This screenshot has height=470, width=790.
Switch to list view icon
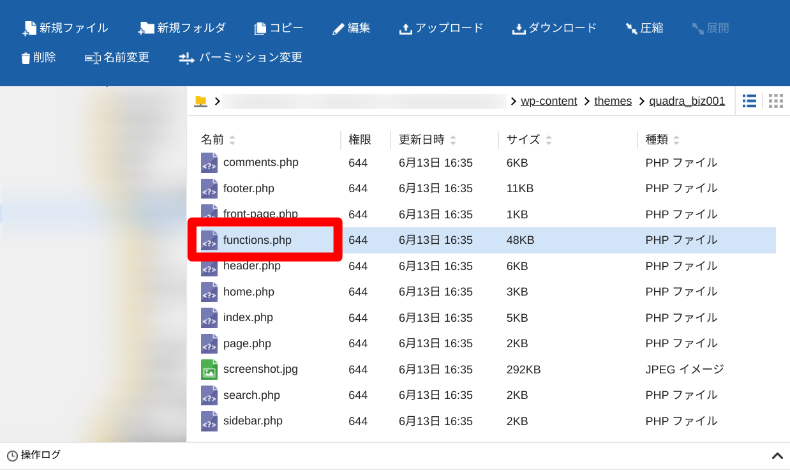coord(749,101)
